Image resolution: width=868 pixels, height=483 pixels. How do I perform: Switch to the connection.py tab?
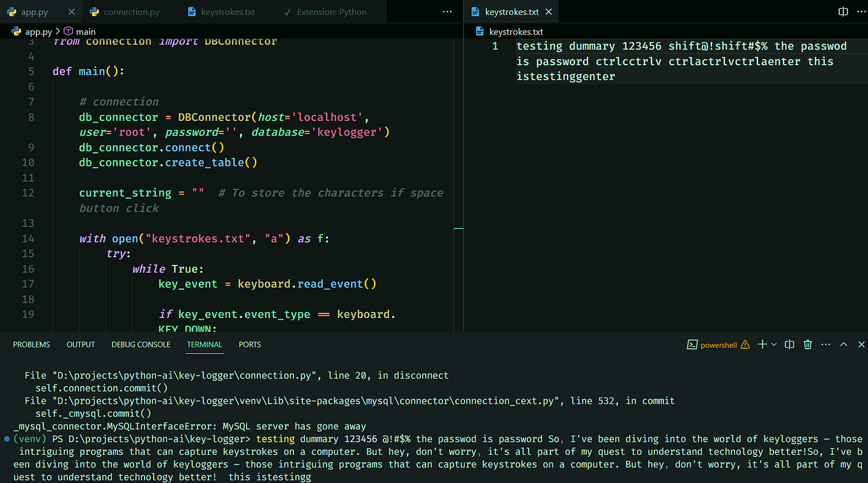[x=130, y=11]
